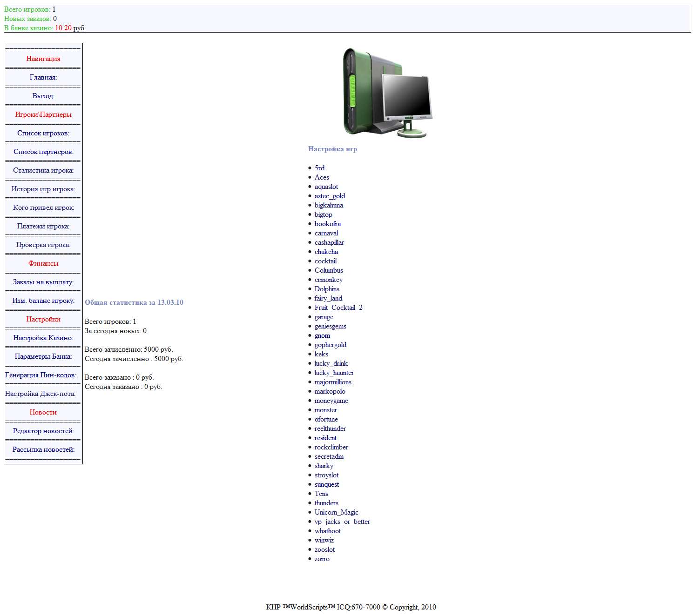Select Изм. баланс игроку link
Screen dimensions: 695x616
click(43, 301)
